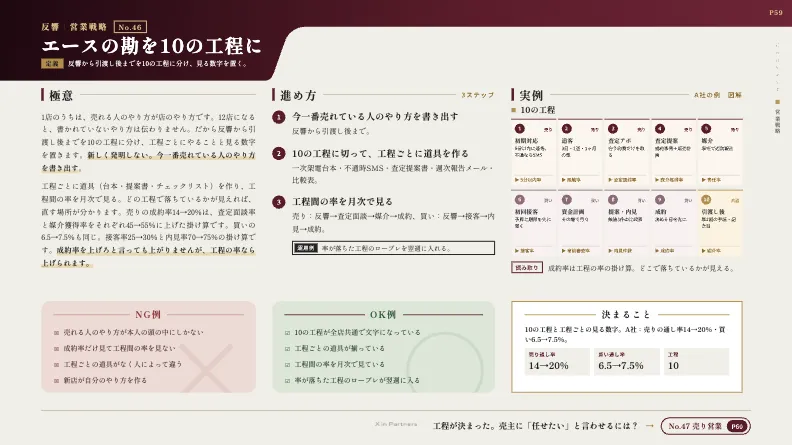Select the 実例 section heading
792x445 pixels.
(531, 95)
